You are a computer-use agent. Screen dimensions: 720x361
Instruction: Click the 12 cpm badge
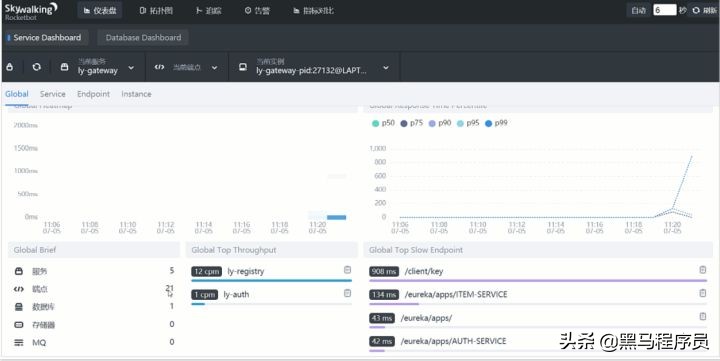tap(206, 271)
